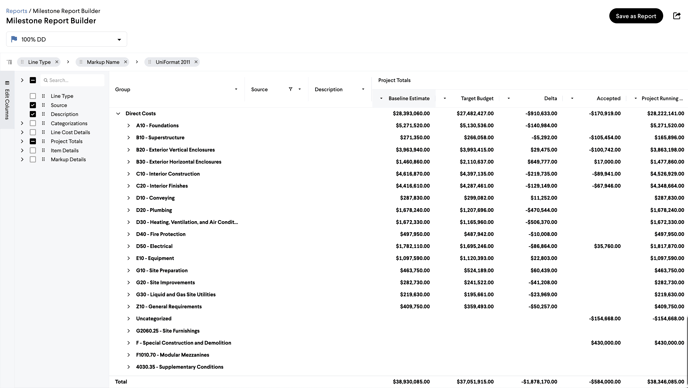Remove the Line Type grouping chip
This screenshot has width=688, height=388.
[x=57, y=62]
